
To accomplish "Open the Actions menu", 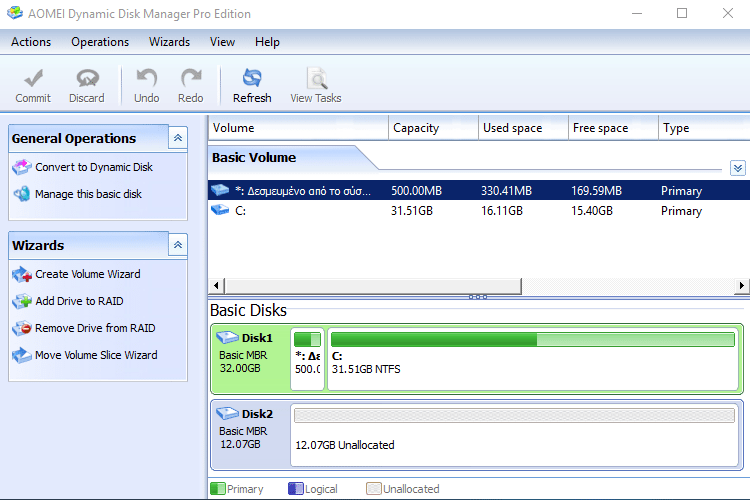I will (31, 42).
